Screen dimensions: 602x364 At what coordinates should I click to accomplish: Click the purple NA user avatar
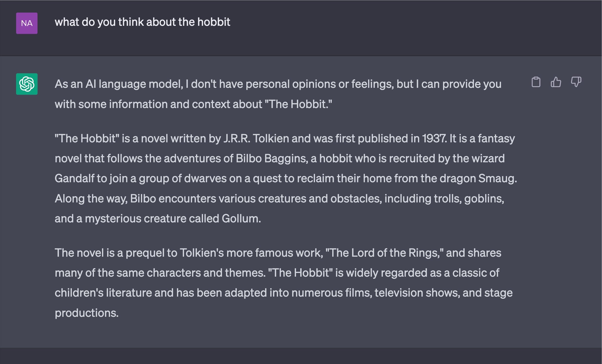coord(27,23)
